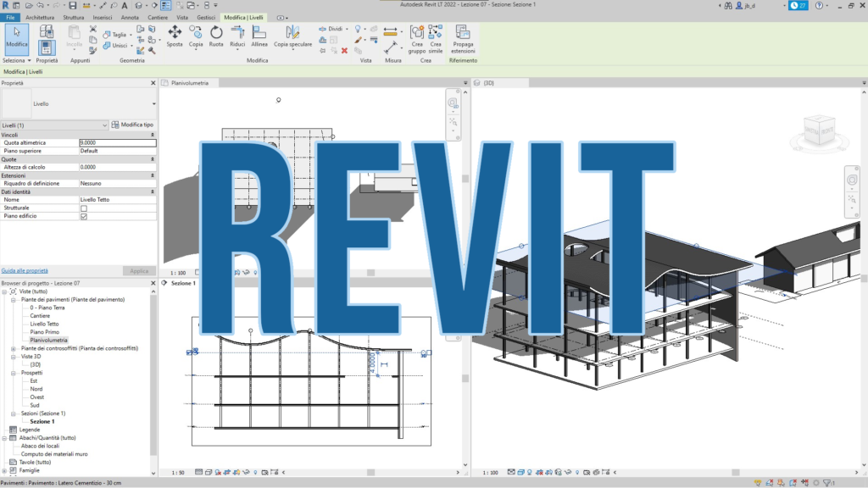Click the 3D view navigation wheel icon

tap(852, 180)
